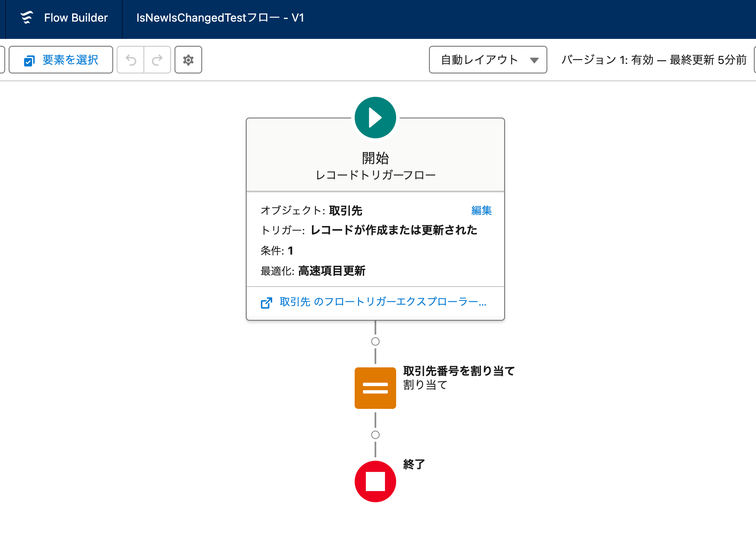Image resolution: width=756 pixels, height=542 pixels.
Task: Select the teal play icon on the start node
Action: (375, 117)
